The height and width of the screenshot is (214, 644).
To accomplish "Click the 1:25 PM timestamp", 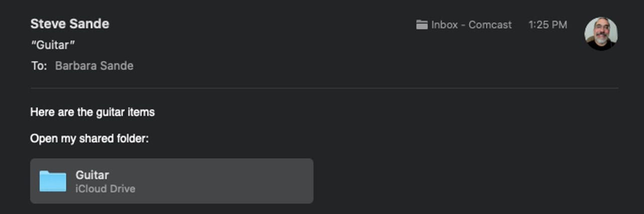I will [547, 25].
